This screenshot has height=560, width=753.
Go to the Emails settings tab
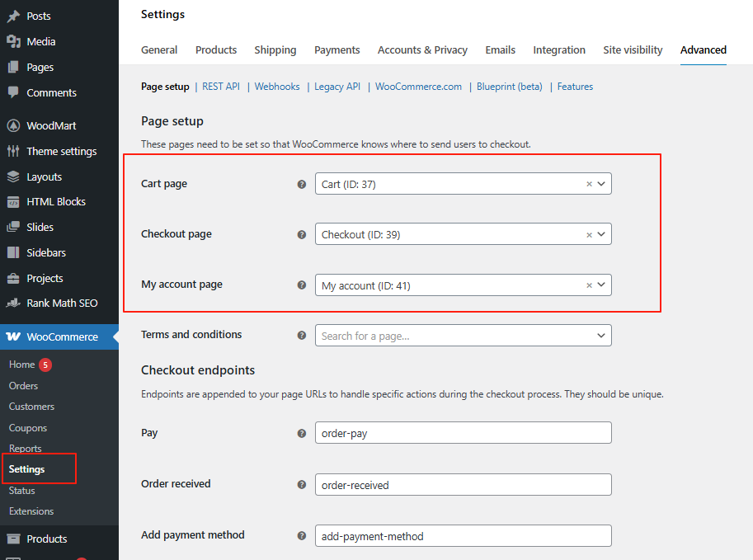[500, 49]
